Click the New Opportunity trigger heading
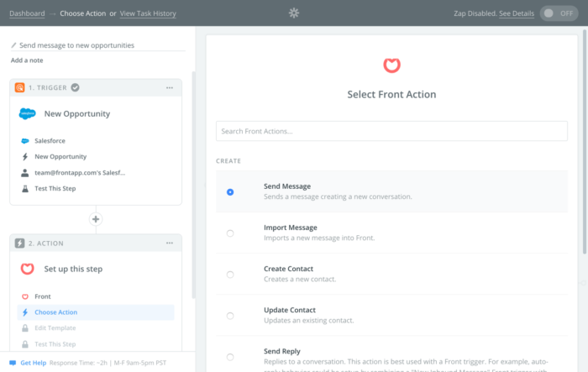The width and height of the screenshot is (588, 372). pos(77,113)
